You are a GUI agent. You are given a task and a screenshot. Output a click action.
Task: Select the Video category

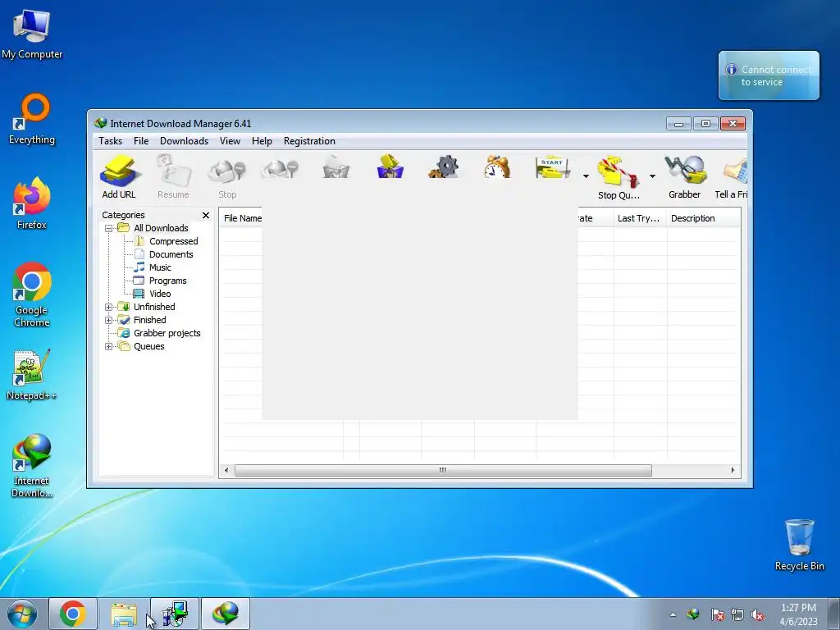[160, 294]
